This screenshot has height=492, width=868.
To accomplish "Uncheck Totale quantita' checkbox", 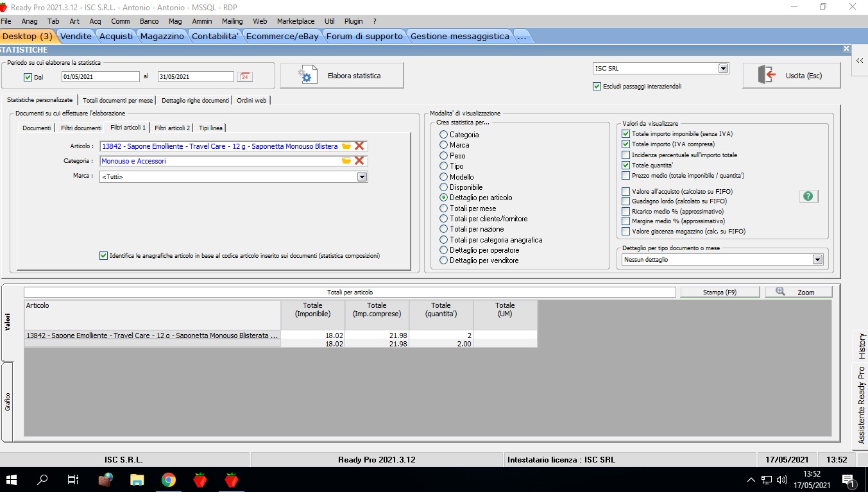I will click(x=625, y=165).
